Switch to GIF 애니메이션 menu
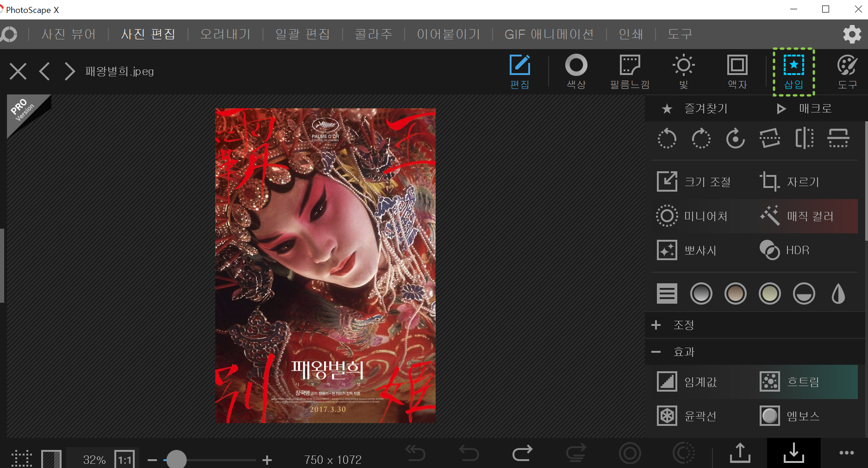Image resolution: width=868 pixels, height=468 pixels. [549, 34]
